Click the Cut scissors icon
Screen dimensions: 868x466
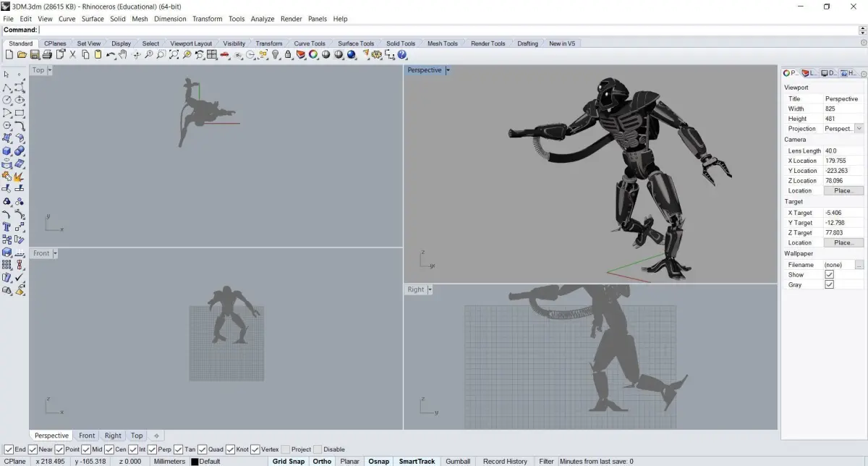tap(72, 54)
